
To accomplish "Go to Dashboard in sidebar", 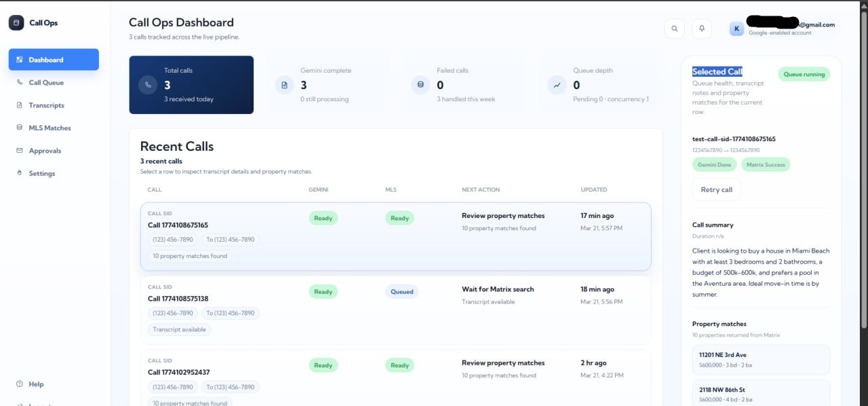I will click(x=54, y=60).
